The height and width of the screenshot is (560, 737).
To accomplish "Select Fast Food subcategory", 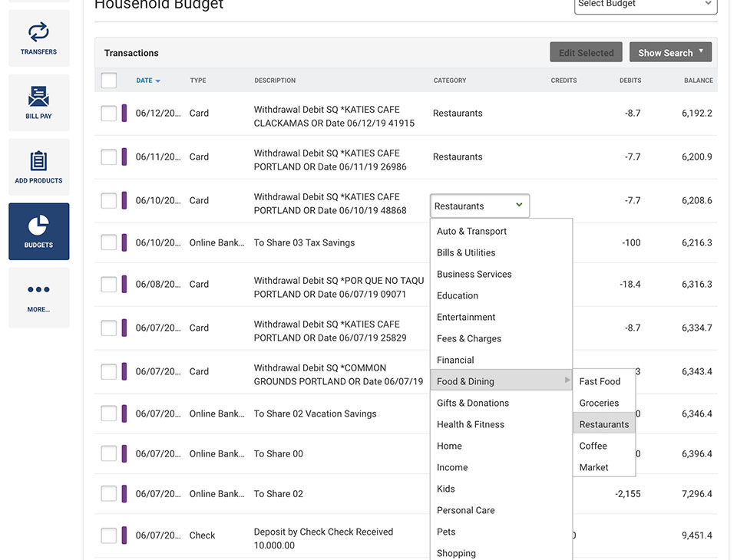I will (604, 381).
